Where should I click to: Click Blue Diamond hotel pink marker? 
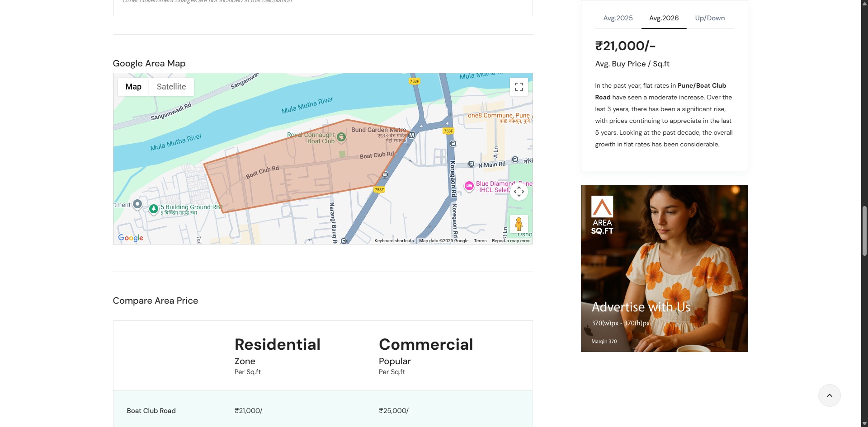point(469,186)
